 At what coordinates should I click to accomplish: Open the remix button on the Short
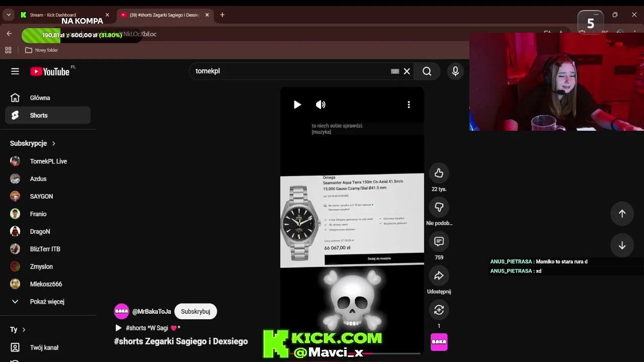click(x=439, y=310)
